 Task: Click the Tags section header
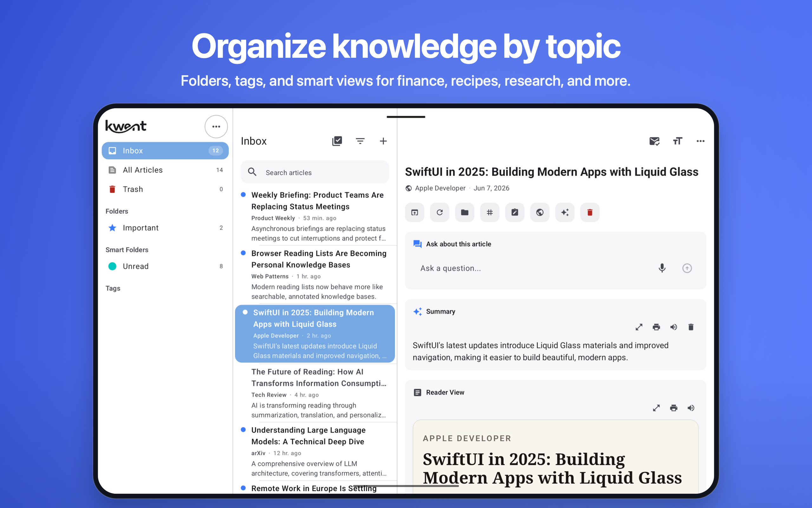point(113,288)
